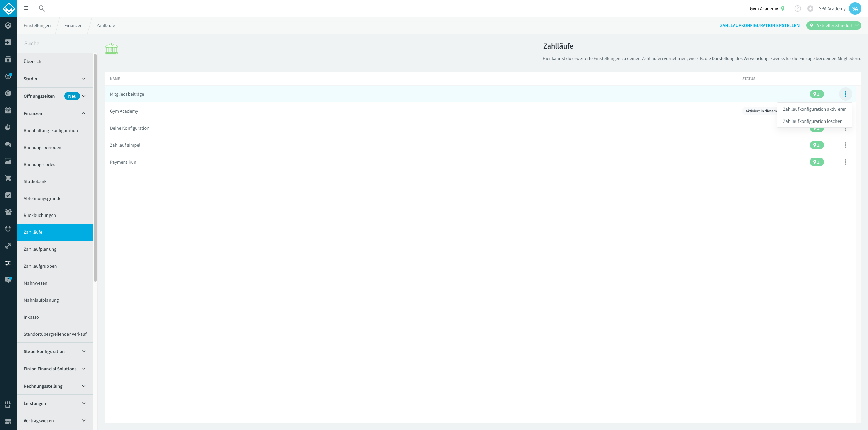Open the member card icon in sidebar
The width and height of the screenshot is (868, 430).
pos(8,59)
